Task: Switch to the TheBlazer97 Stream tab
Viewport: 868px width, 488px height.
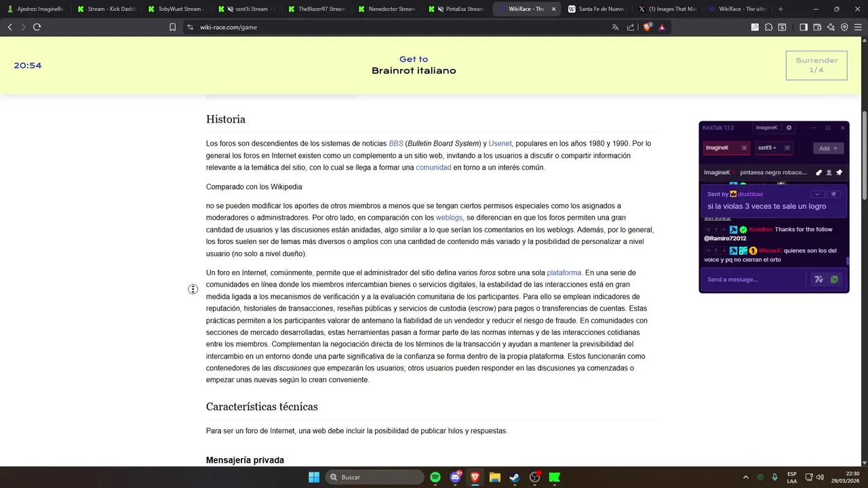Action: 317,9
